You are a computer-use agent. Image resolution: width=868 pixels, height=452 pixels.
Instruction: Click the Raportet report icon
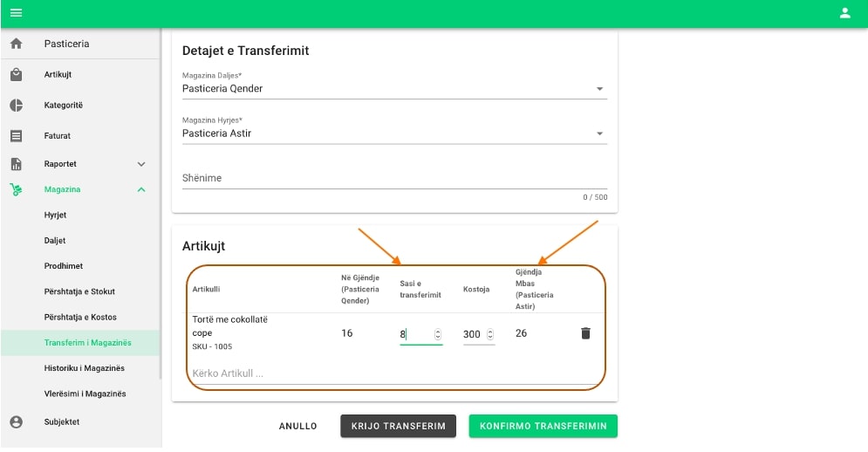(16, 164)
